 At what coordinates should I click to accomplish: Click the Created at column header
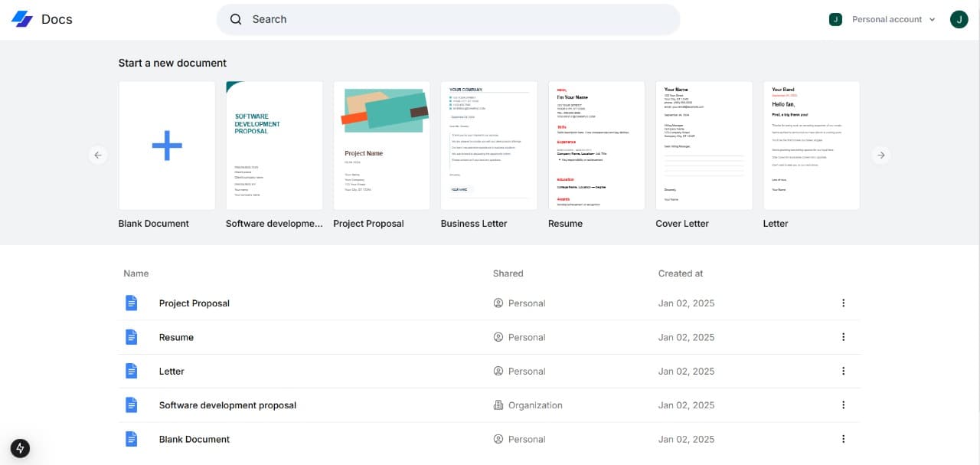[681, 273]
